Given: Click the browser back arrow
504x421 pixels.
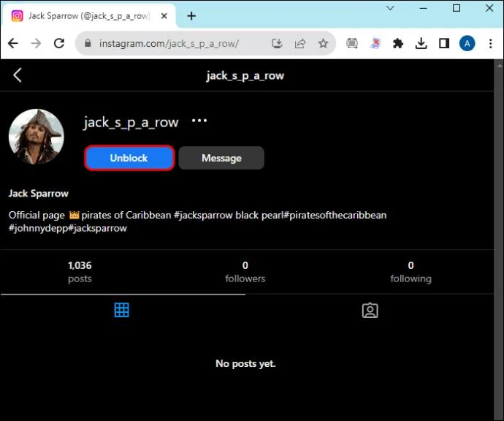Looking at the screenshot, I should coord(13,43).
